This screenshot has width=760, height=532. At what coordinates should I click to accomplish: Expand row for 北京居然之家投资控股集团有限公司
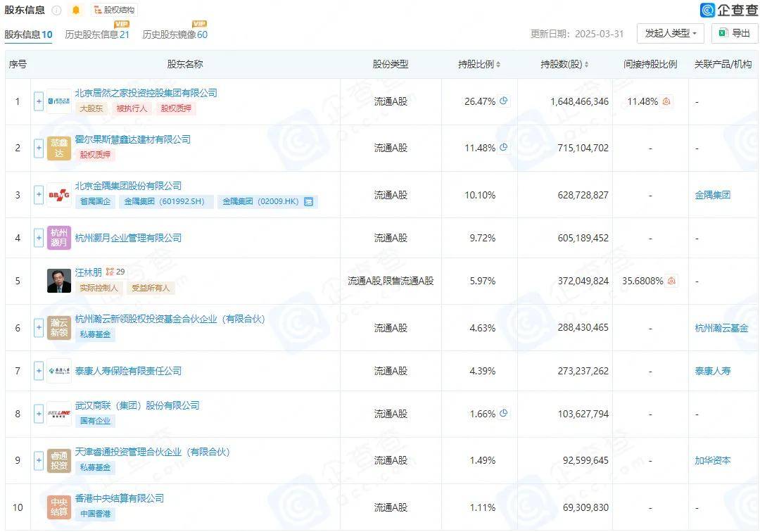[x=39, y=102]
